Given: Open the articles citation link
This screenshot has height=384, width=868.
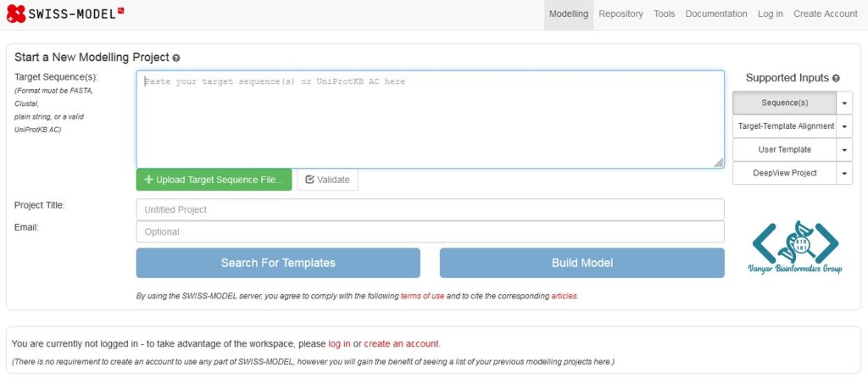Looking at the screenshot, I should 564,296.
